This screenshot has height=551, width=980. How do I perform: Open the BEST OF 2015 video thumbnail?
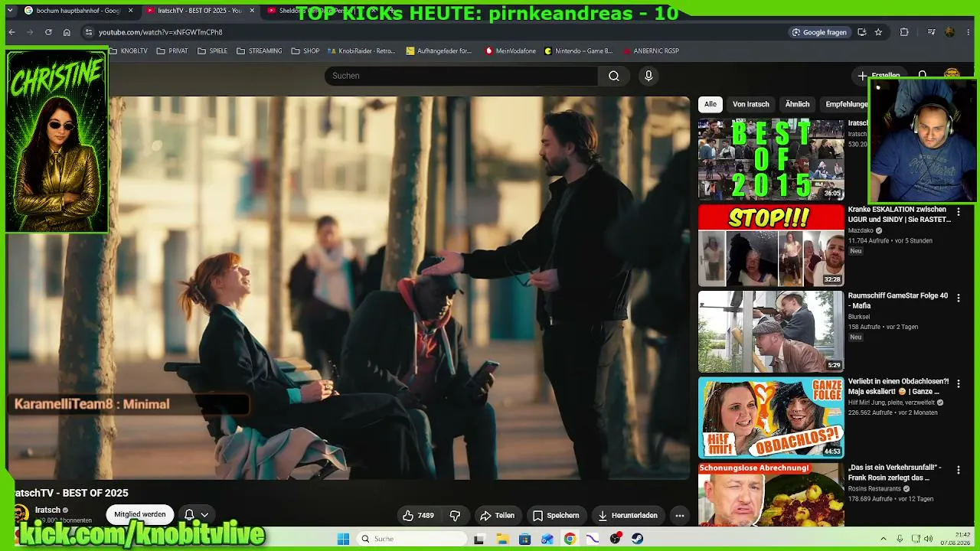[771, 159]
